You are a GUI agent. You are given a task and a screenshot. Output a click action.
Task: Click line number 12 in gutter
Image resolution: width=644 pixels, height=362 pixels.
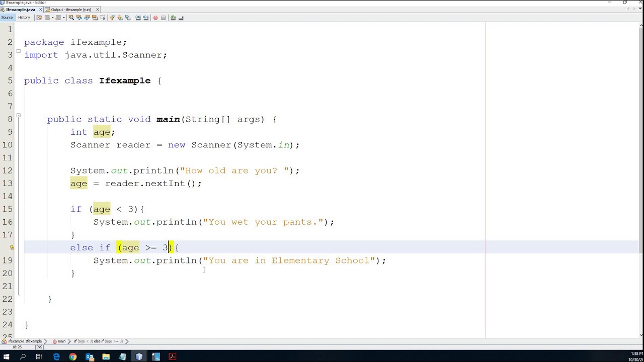point(7,170)
